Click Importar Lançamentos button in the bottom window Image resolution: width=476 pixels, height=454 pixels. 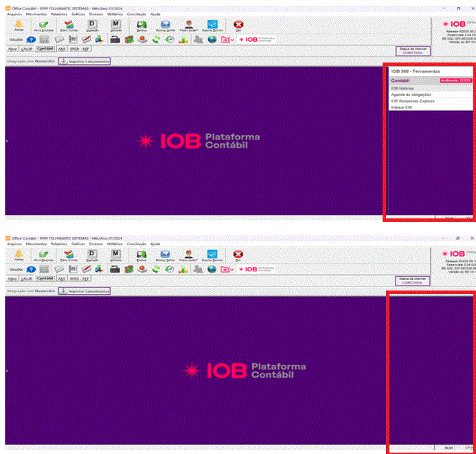coord(84,291)
